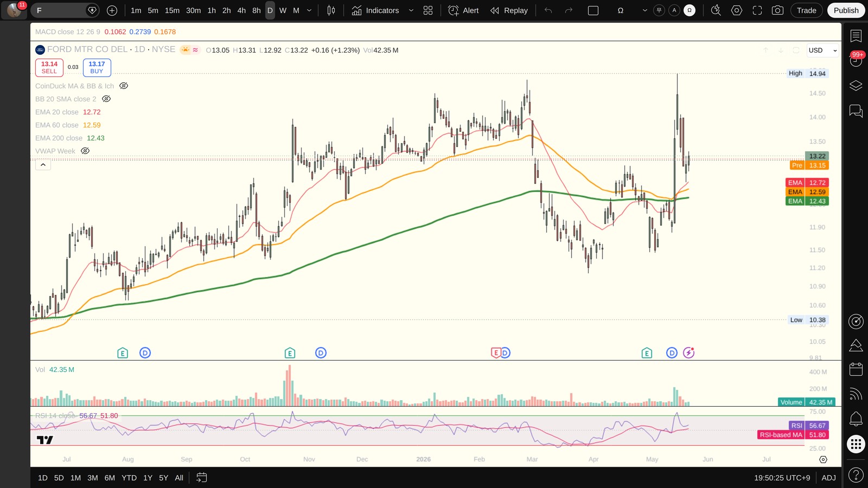Open layout grid templates icon
Screen dimensions: 868x488
pos(428,10)
